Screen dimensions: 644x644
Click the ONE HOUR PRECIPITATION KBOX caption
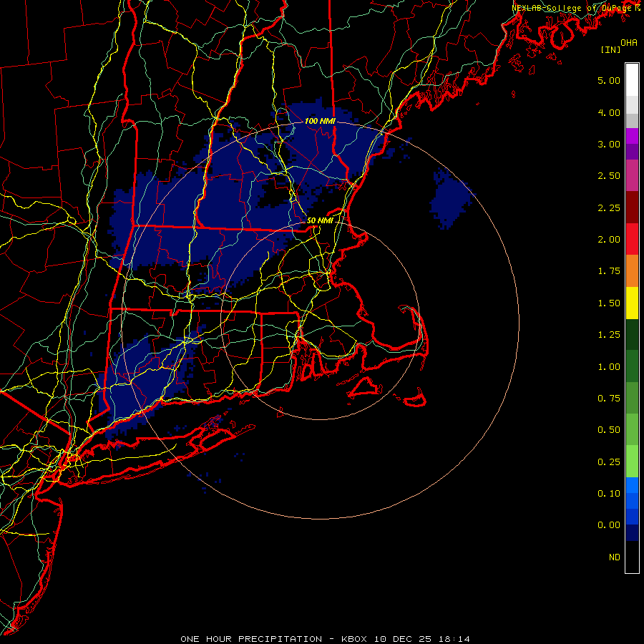point(325,639)
